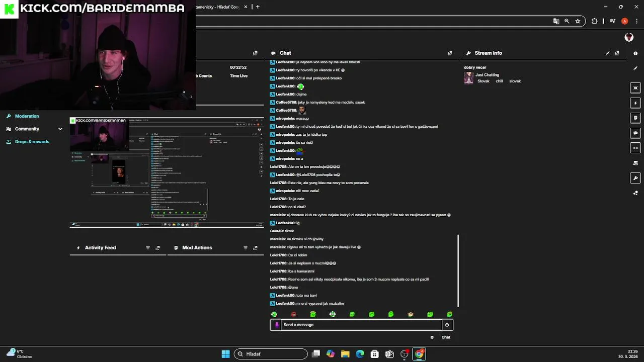Open the Windows Start menu
This screenshot has height=362, width=644.
(225, 354)
